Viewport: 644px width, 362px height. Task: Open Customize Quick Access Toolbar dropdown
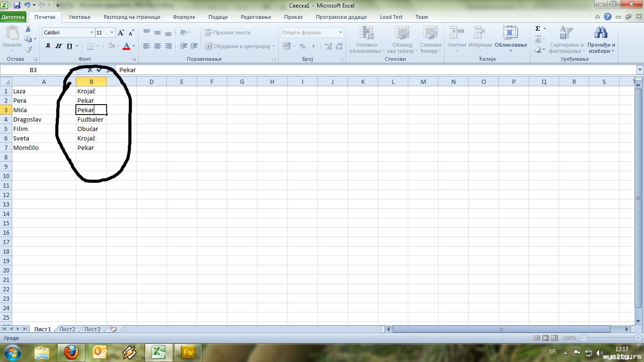point(57,6)
